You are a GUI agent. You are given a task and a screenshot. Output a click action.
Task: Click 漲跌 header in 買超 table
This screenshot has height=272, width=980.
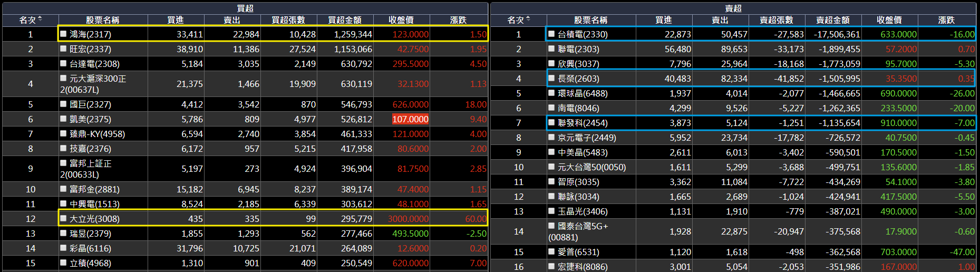pyautogui.click(x=458, y=20)
